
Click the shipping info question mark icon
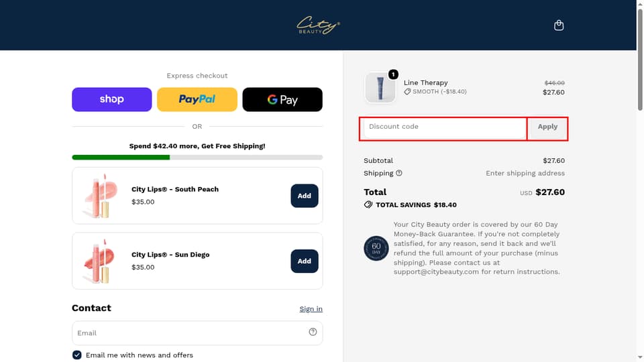tap(398, 173)
